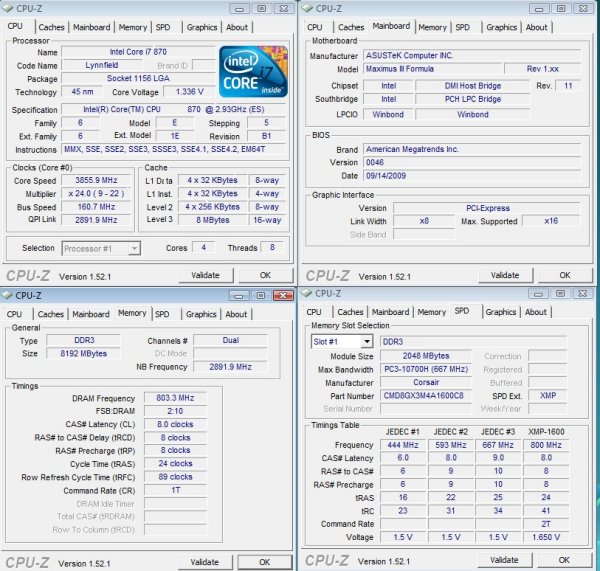Viewport: 600px width, 571px height.
Task: Click the XMP-1600 Voltage value 1.650 V
Action: coord(546,537)
